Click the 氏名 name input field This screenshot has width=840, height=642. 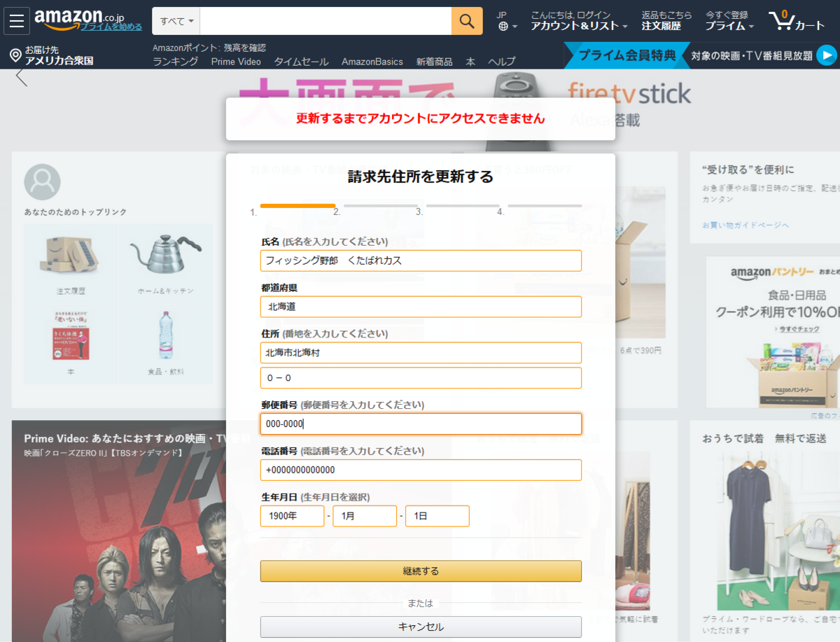pos(421,260)
